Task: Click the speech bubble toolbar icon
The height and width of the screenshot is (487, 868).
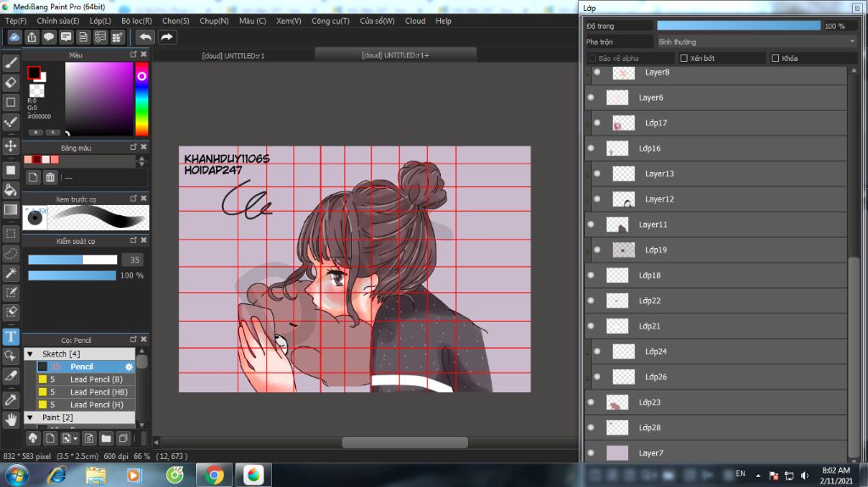Action: [x=48, y=37]
